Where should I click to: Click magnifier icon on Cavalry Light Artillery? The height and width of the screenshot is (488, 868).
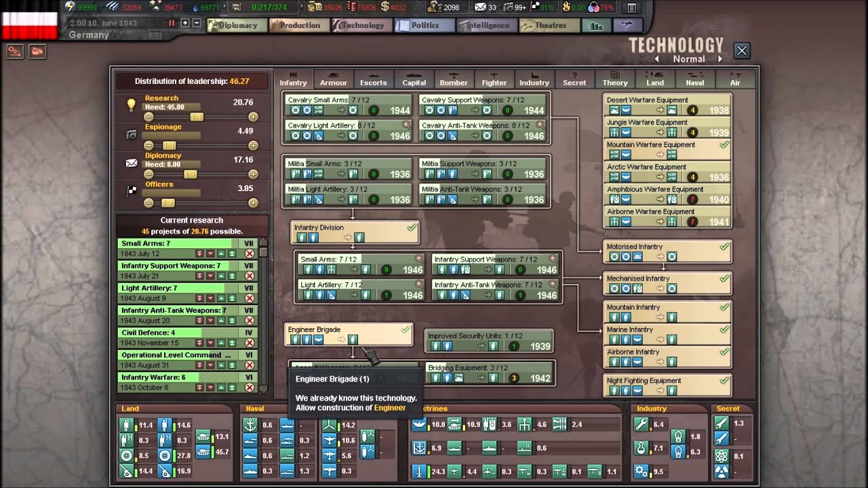(x=406, y=125)
